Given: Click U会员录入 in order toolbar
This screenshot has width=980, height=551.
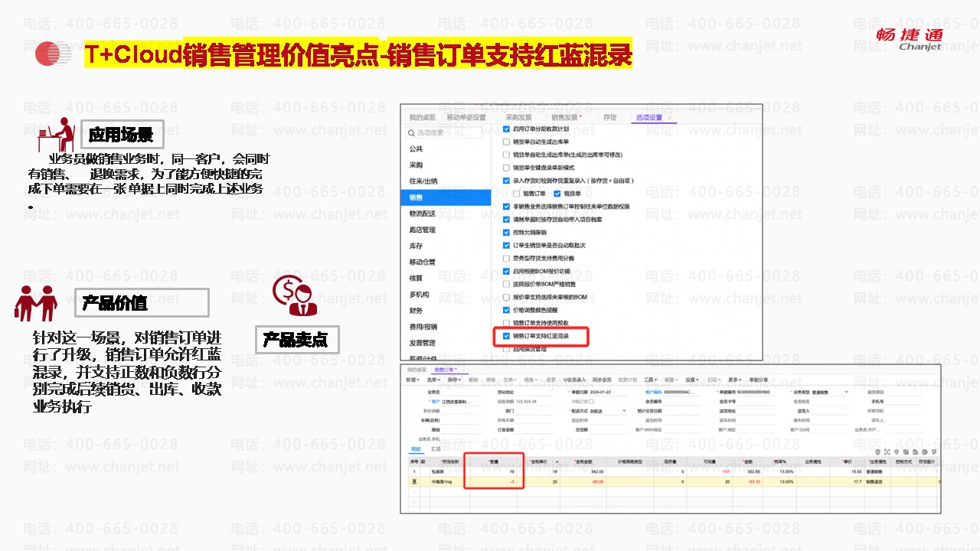Looking at the screenshot, I should (x=574, y=380).
